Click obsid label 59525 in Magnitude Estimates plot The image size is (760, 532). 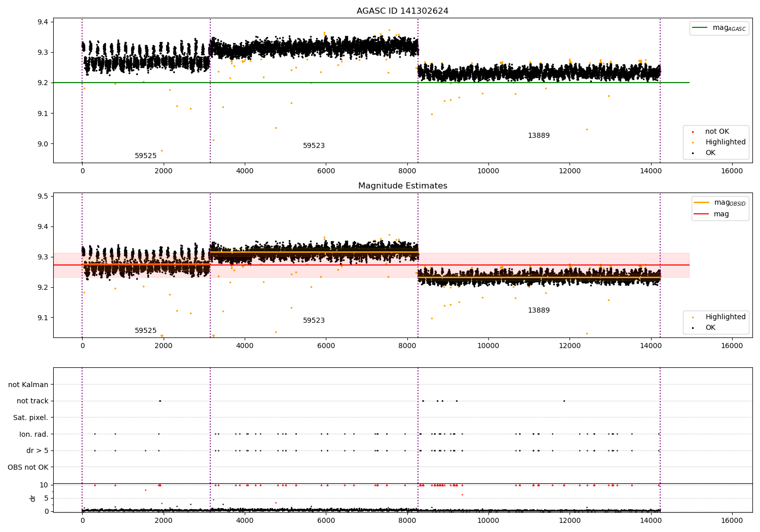[x=145, y=331]
